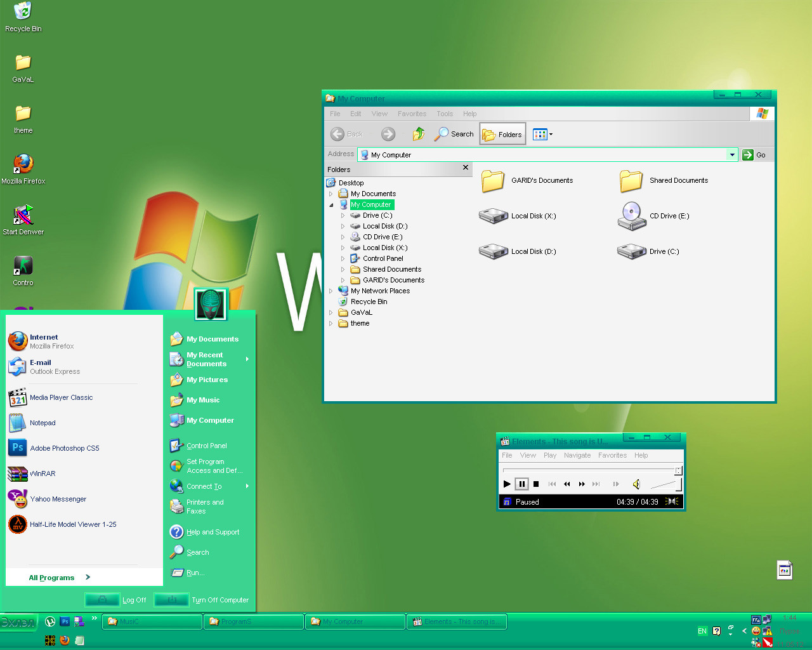The image size is (812, 650).
Task: Launch Mozilla Firefox desktop shortcut
Action: (x=23, y=169)
